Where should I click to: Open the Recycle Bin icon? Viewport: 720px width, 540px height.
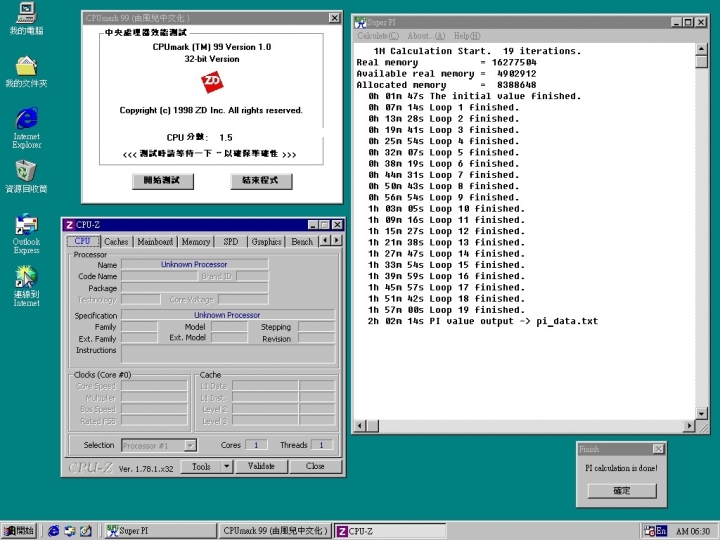point(25,171)
